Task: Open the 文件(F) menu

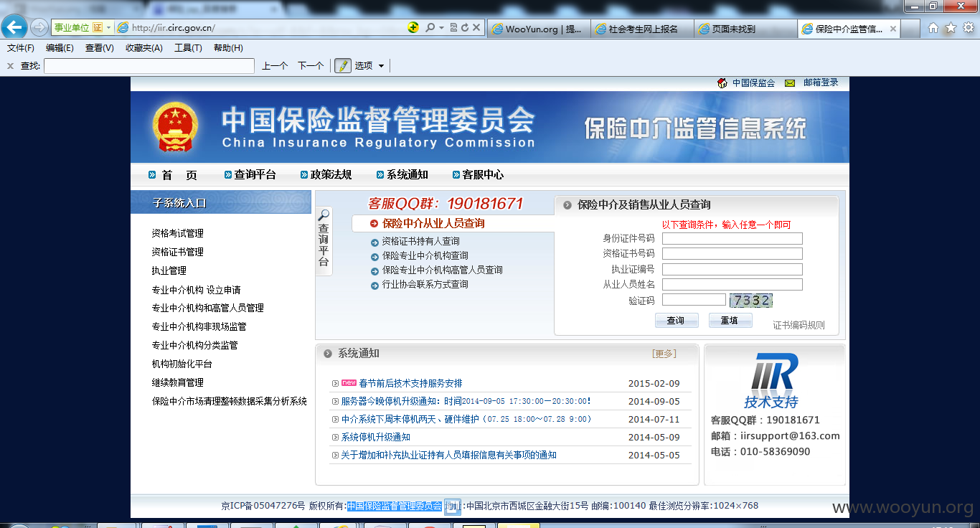Action: [21, 48]
